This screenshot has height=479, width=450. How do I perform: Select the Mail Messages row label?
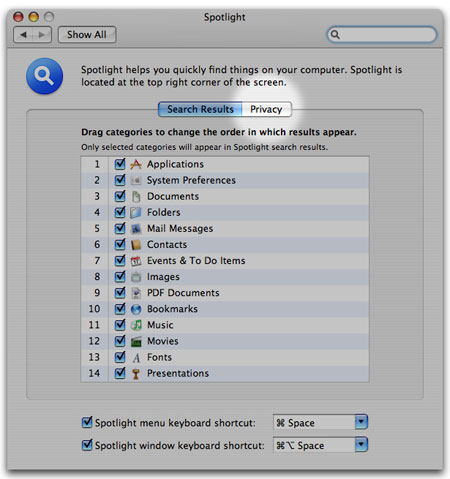click(180, 229)
